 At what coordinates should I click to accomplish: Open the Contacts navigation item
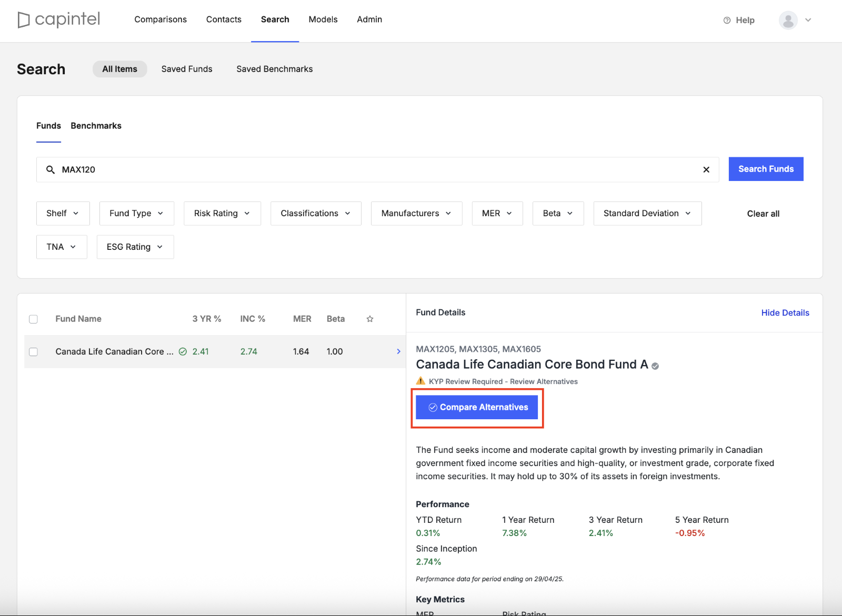(x=224, y=19)
